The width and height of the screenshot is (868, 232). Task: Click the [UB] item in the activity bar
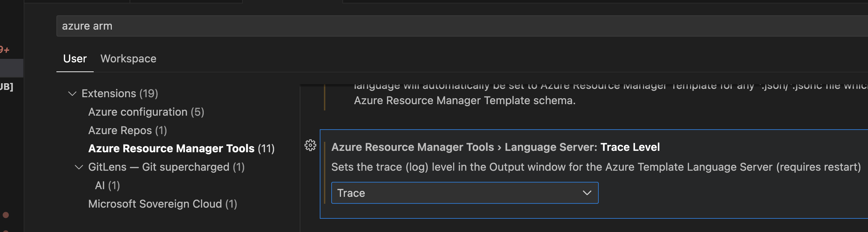point(6,86)
